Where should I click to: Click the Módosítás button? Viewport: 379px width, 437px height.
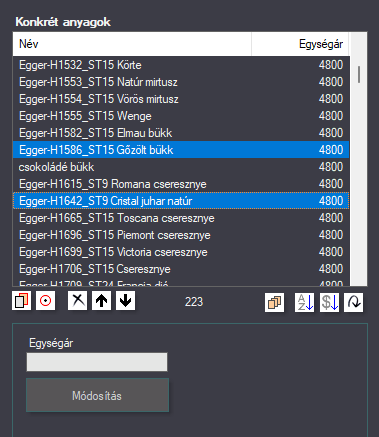[97, 395]
